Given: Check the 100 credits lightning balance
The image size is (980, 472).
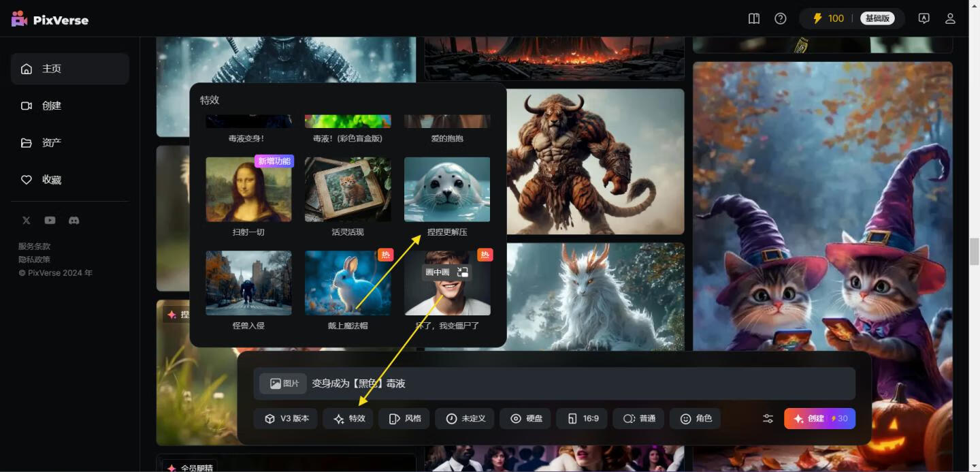Looking at the screenshot, I should [828, 18].
